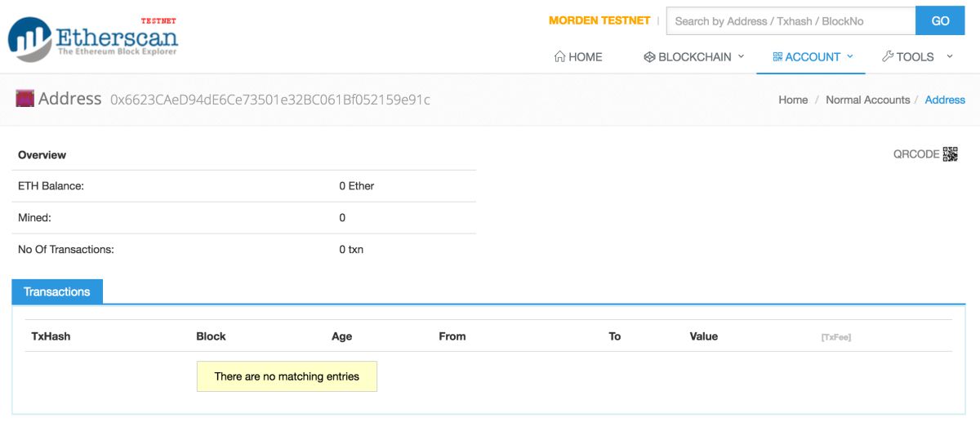Click the address identicon image
The width and height of the screenshot is (980, 427).
point(24,99)
